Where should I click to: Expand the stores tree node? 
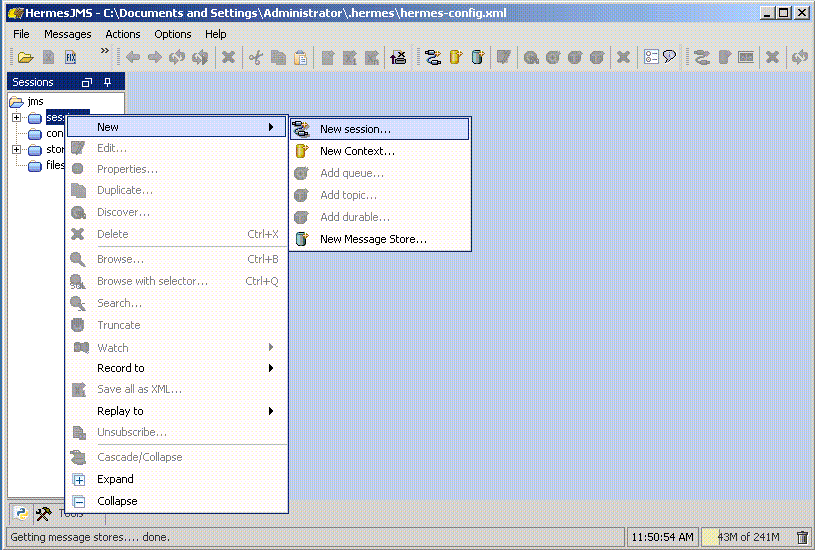click(17, 150)
